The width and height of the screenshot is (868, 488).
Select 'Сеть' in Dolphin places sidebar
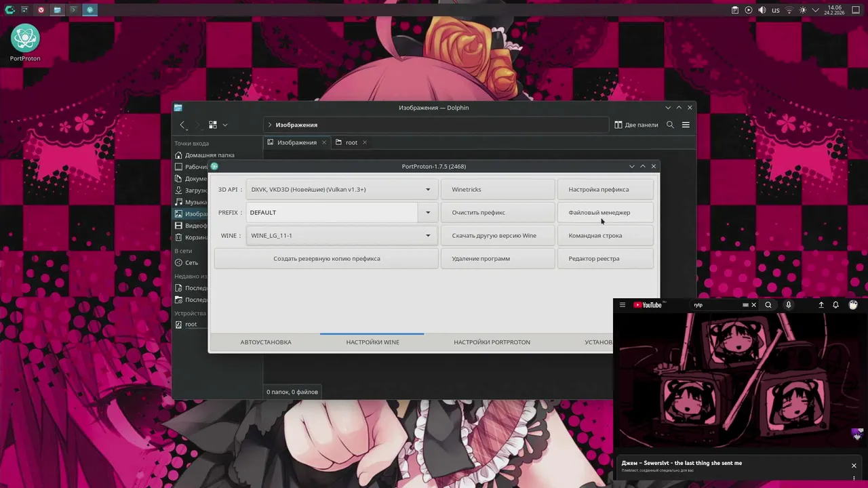[x=190, y=263]
